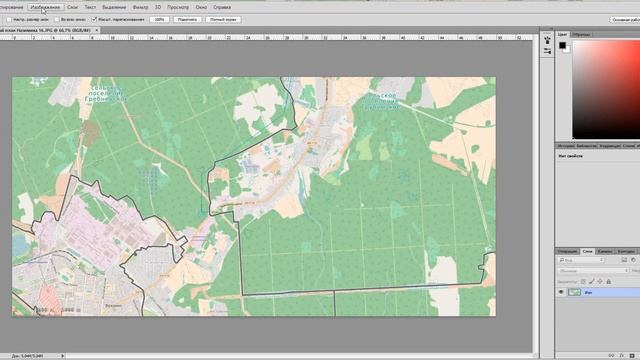Viewport: 640px width, 360px height.
Task: Click the Полный экран button
Action: (x=223, y=19)
